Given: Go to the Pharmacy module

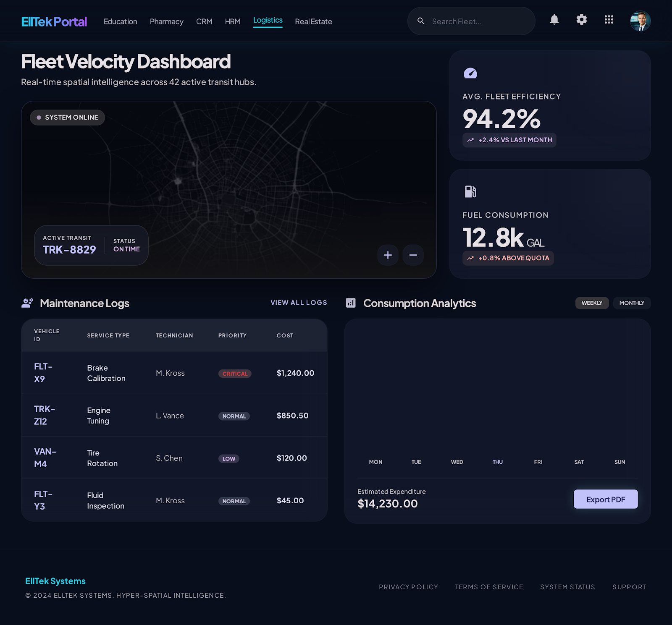Looking at the screenshot, I should (x=166, y=22).
